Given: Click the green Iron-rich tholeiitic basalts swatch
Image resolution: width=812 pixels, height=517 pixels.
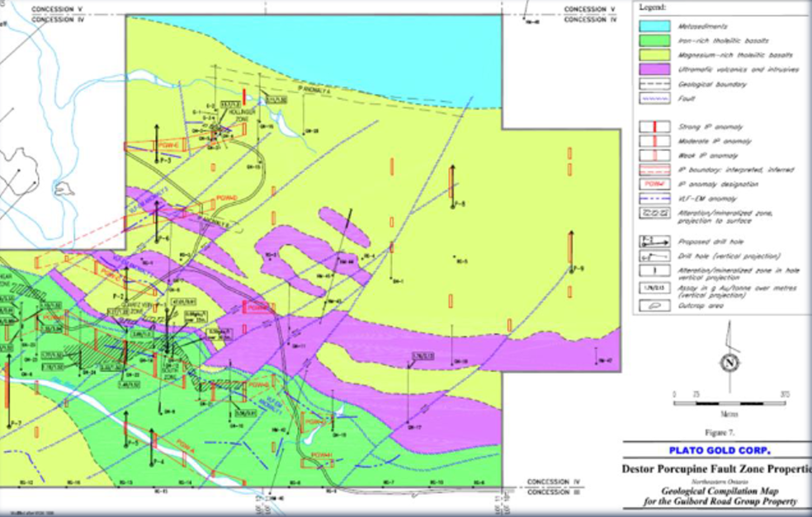Looking at the screenshot, I should 654,41.
